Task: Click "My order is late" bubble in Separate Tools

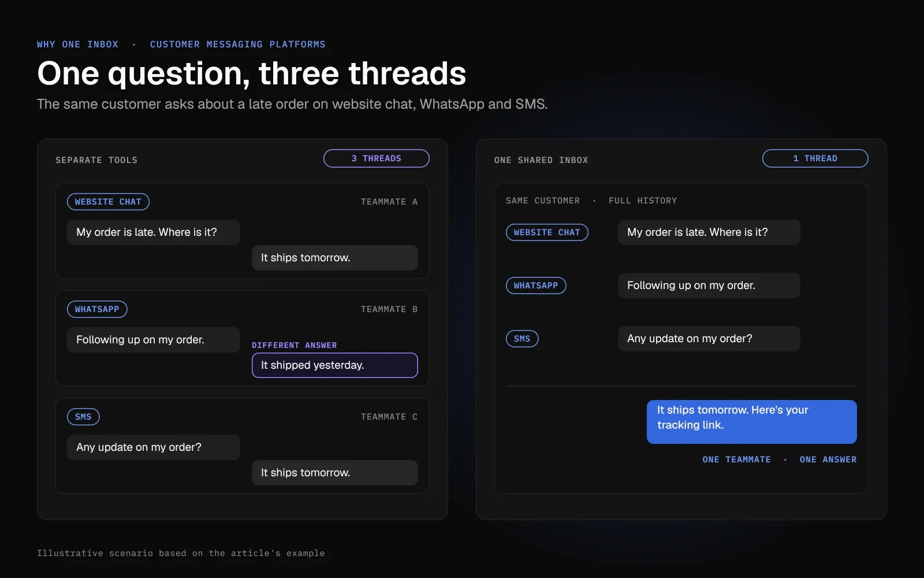Action: [154, 232]
